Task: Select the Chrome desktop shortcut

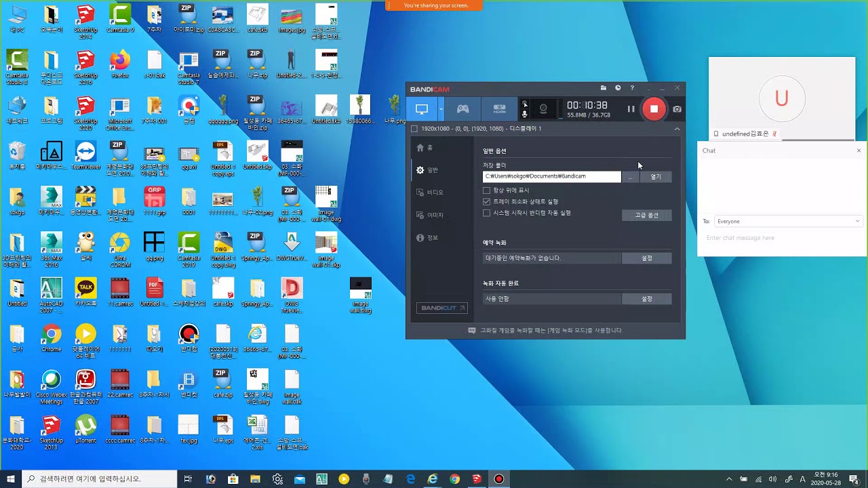Action: click(52, 338)
